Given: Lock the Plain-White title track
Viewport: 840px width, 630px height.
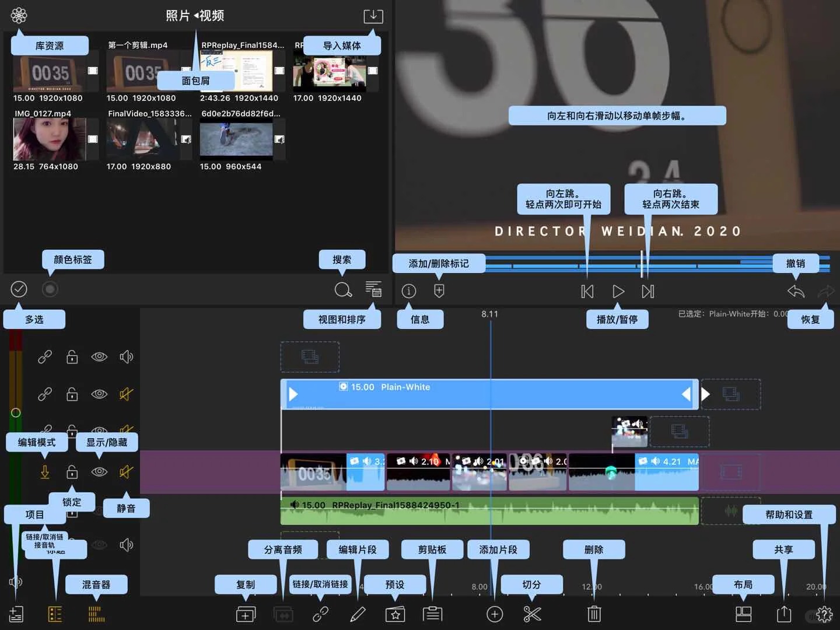Looking at the screenshot, I should [72, 394].
